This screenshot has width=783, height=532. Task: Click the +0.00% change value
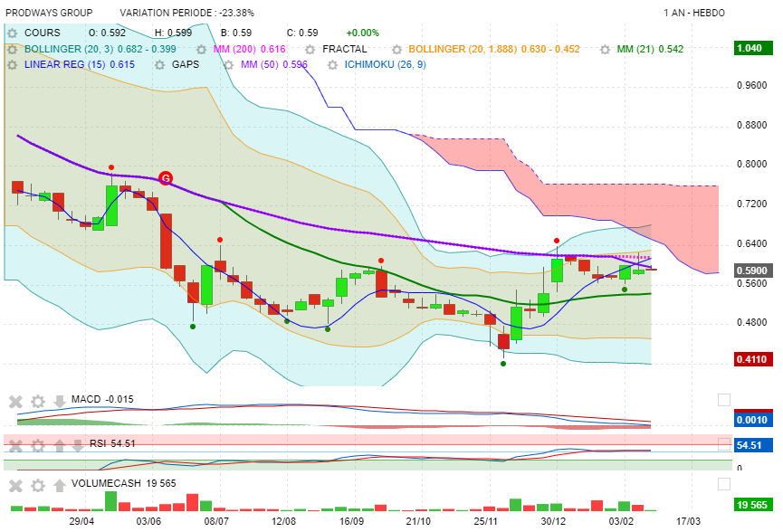[x=363, y=33]
